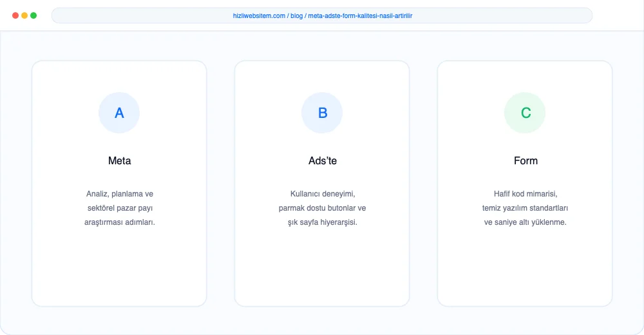Click the yellow minimize window dot
Viewport: 644px width, 335px height.
click(x=24, y=15)
